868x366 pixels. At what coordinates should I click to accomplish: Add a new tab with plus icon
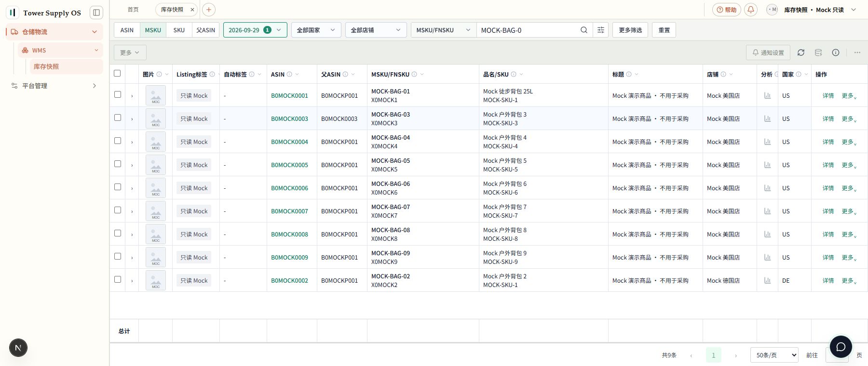pos(209,10)
